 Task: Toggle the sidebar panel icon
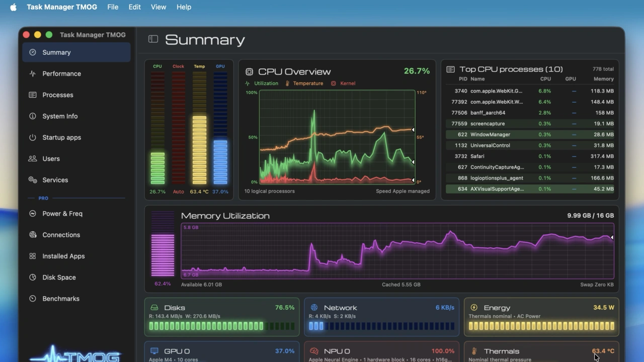click(x=153, y=39)
